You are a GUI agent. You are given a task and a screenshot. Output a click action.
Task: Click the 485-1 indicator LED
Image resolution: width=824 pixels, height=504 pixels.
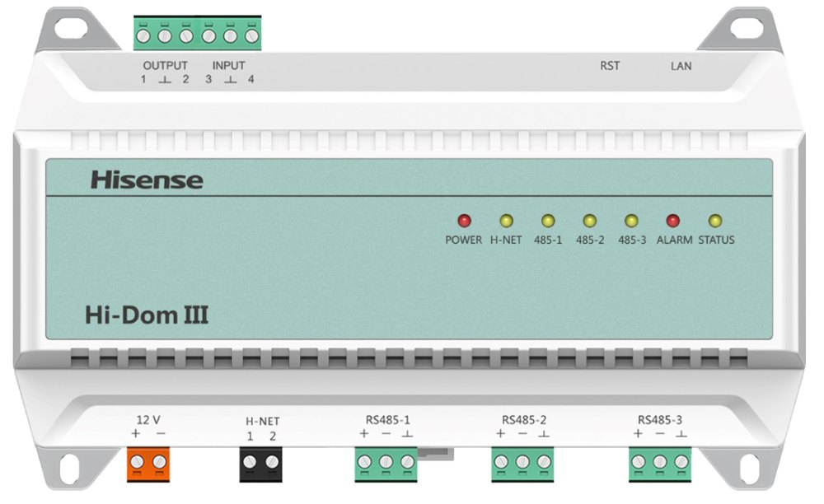pyautogui.click(x=548, y=221)
